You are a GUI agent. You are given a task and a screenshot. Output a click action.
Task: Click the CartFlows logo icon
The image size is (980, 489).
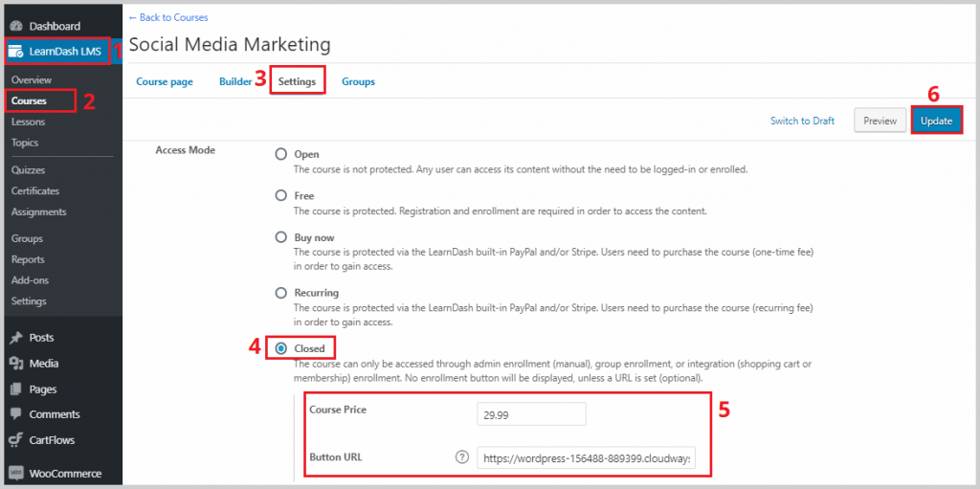pyautogui.click(x=16, y=440)
